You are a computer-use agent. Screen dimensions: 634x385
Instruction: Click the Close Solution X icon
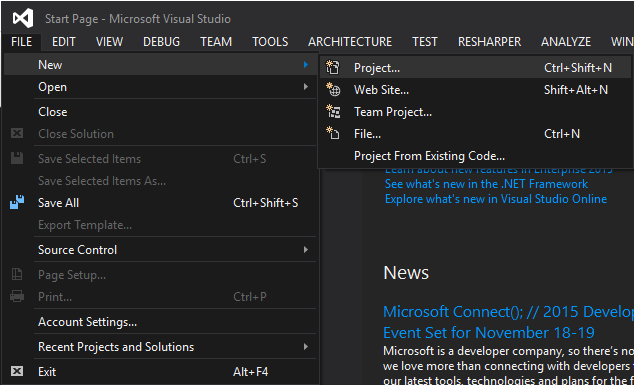click(x=17, y=133)
